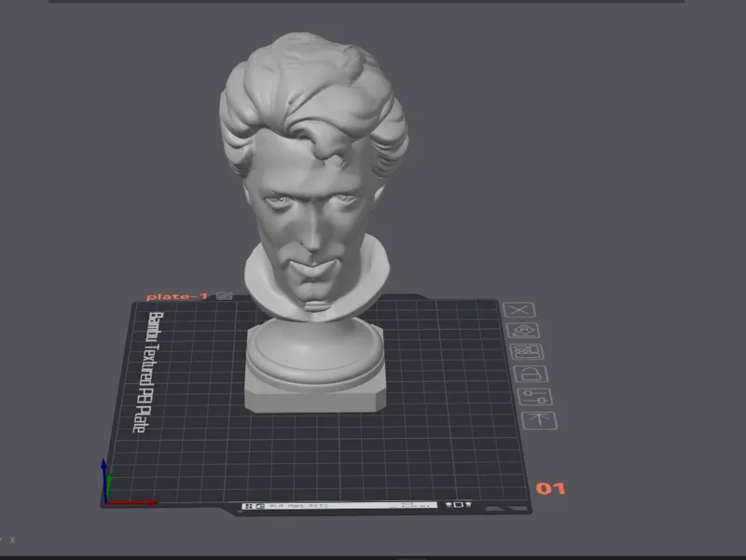
Task: Open the plate settings sliders icon
Action: pos(534,396)
